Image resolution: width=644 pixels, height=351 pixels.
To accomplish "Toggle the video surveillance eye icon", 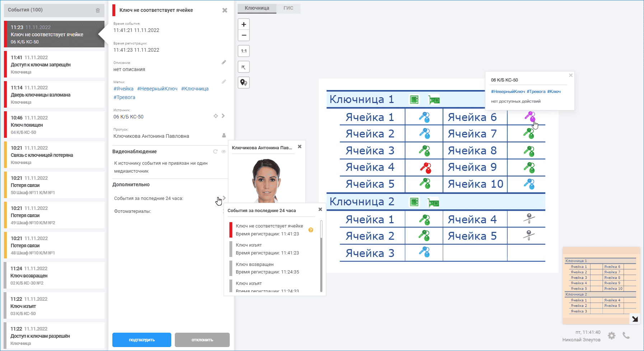I will click(x=223, y=151).
